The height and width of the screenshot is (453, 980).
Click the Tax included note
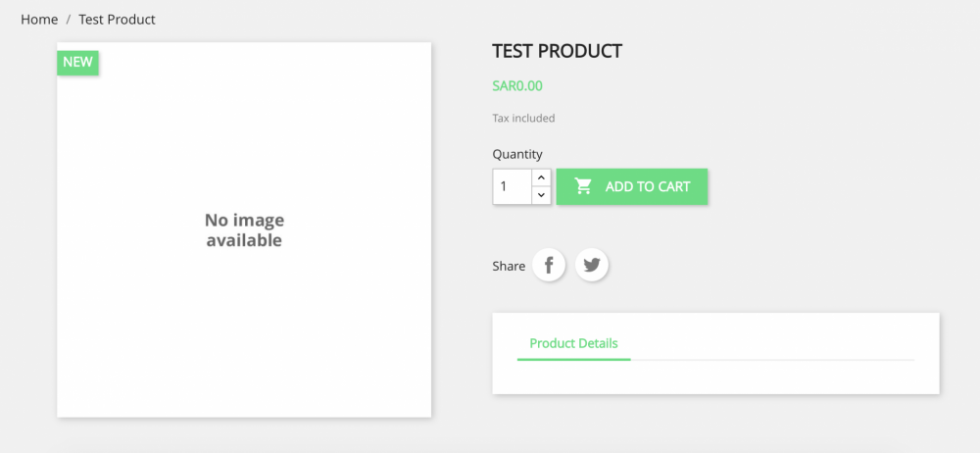523,119
